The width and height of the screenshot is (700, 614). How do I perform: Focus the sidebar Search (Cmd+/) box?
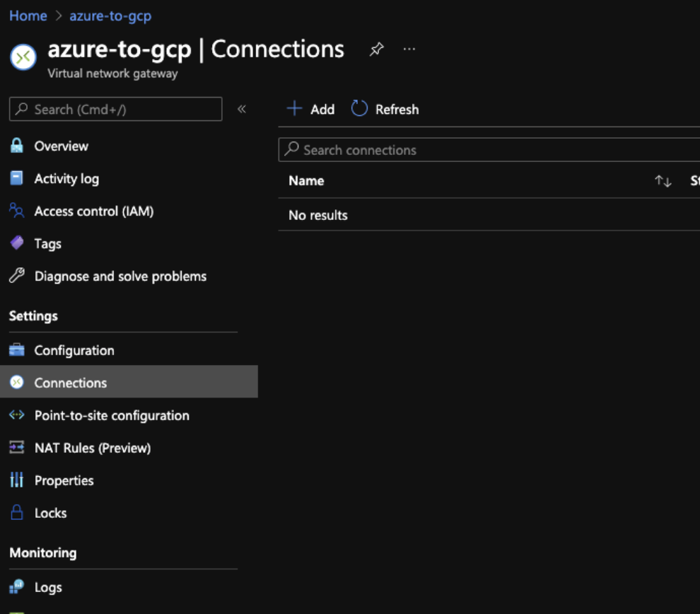116,109
